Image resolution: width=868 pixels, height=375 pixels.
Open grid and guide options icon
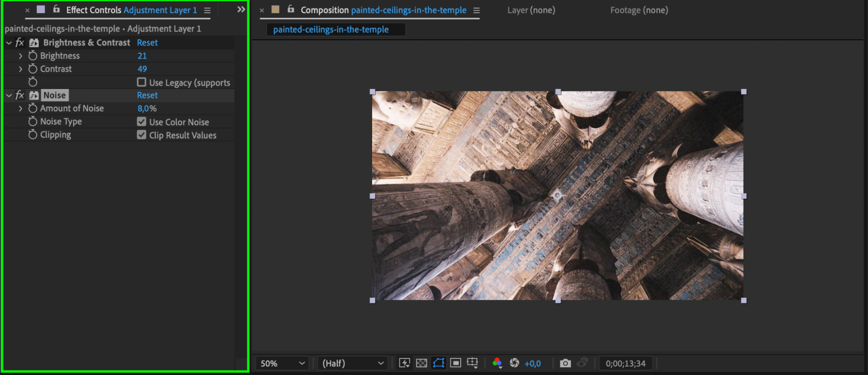(x=472, y=363)
